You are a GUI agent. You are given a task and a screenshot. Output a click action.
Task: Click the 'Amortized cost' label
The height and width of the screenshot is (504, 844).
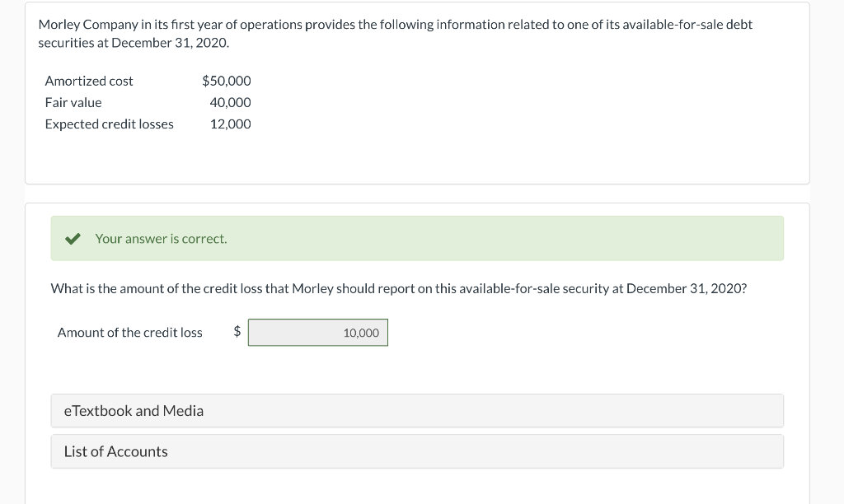[89, 81]
